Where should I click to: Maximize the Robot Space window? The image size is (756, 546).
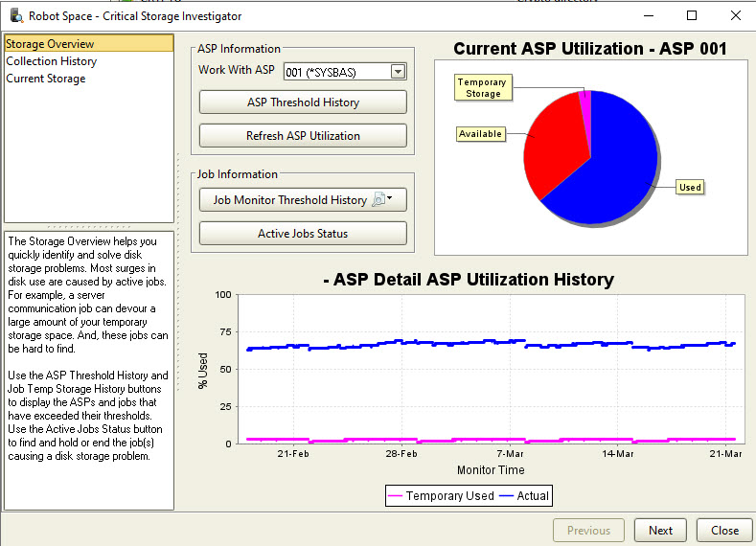[692, 15]
